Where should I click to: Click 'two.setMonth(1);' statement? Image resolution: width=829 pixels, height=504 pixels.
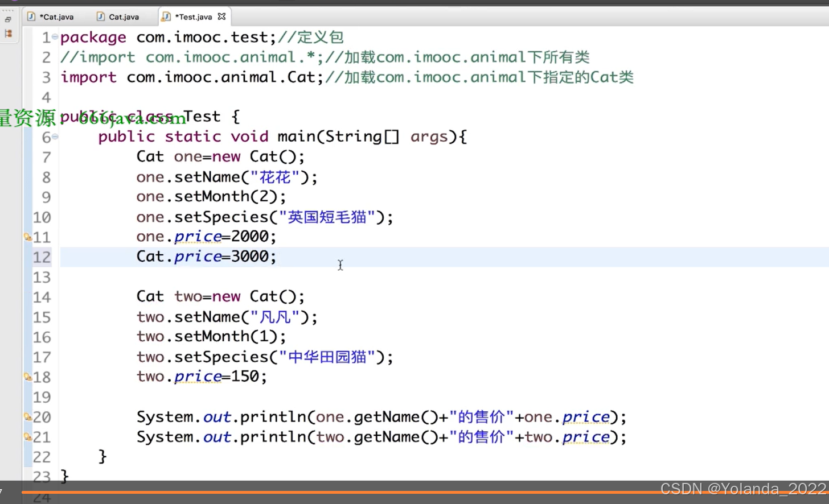pyautogui.click(x=211, y=337)
